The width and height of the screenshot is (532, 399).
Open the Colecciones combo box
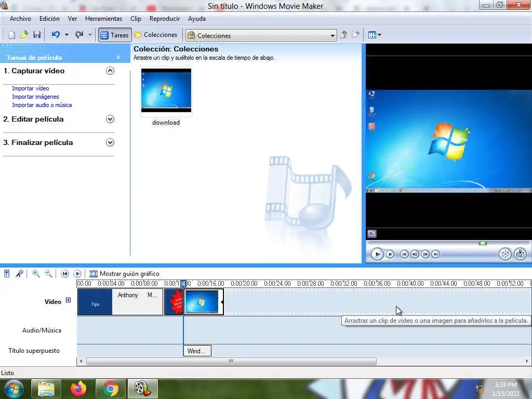(x=261, y=35)
